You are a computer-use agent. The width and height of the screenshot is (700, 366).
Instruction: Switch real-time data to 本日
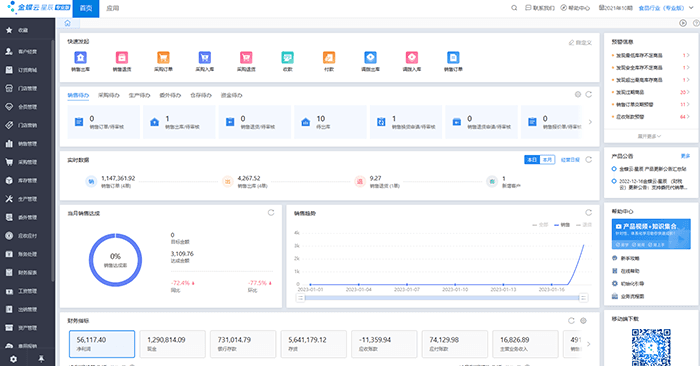point(532,160)
